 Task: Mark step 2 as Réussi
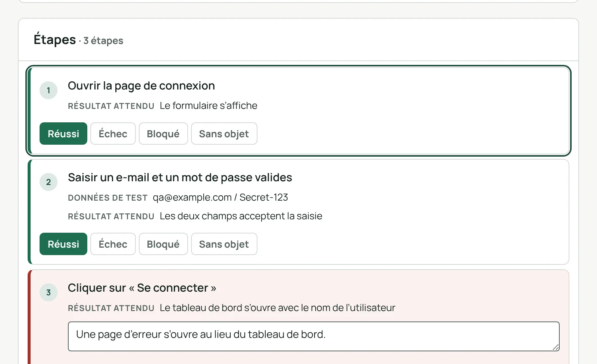(63, 244)
